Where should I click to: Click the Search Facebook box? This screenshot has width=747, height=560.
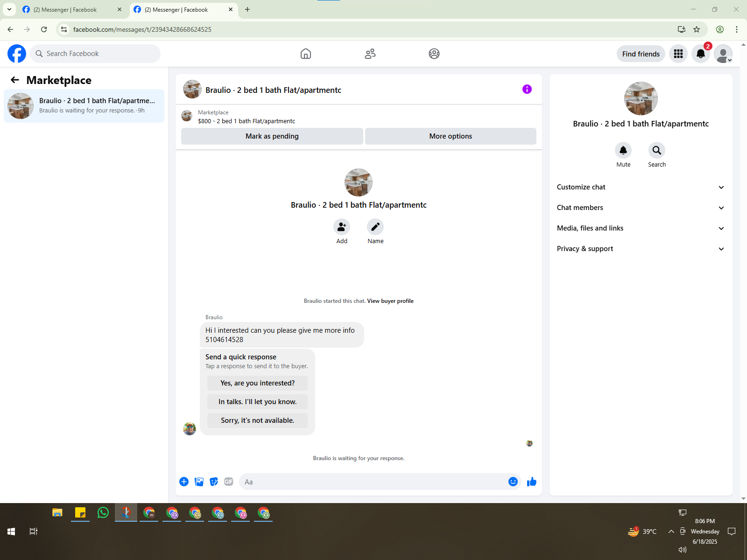point(95,54)
